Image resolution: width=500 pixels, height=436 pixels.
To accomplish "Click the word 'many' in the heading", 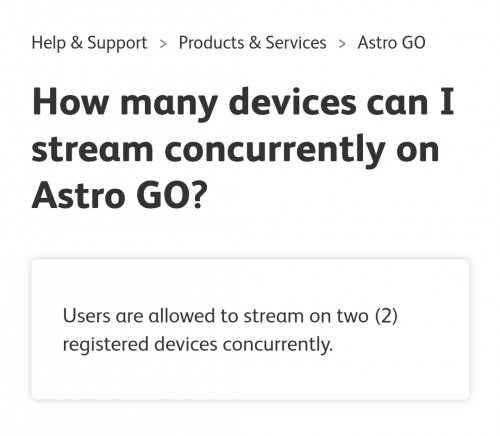I will pyautogui.click(x=169, y=104).
